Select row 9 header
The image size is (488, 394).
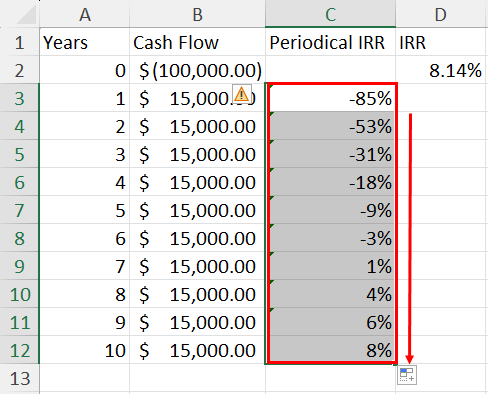pos(19,266)
